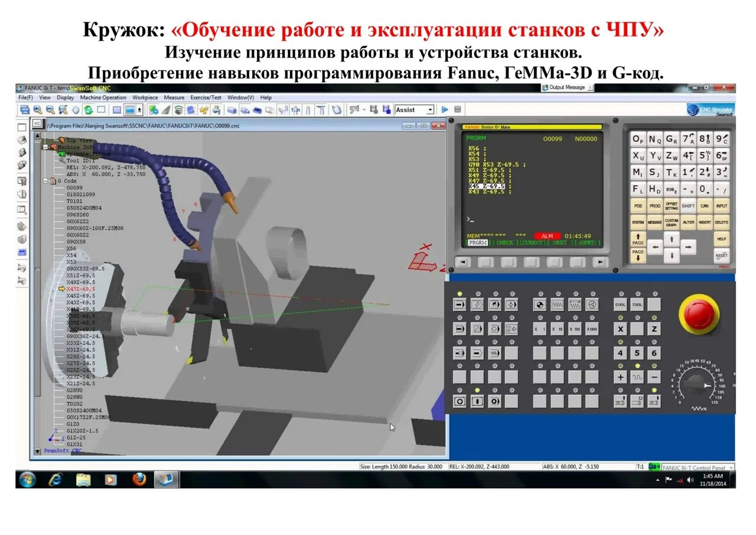
Task: Click the coolant spray toolbar icon
Action: coord(217,109)
